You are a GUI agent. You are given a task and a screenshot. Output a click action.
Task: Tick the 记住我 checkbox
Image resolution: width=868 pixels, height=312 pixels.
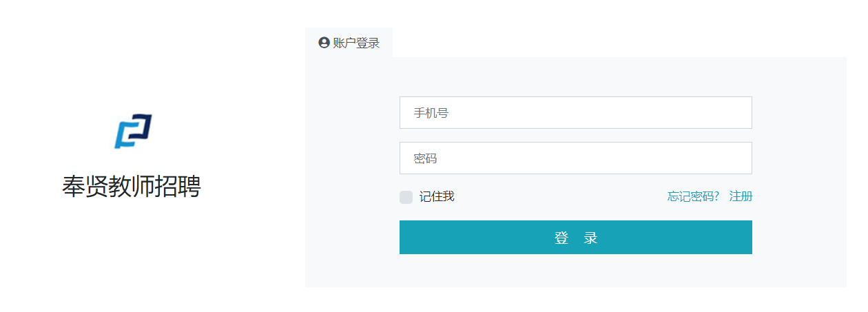[x=406, y=197]
